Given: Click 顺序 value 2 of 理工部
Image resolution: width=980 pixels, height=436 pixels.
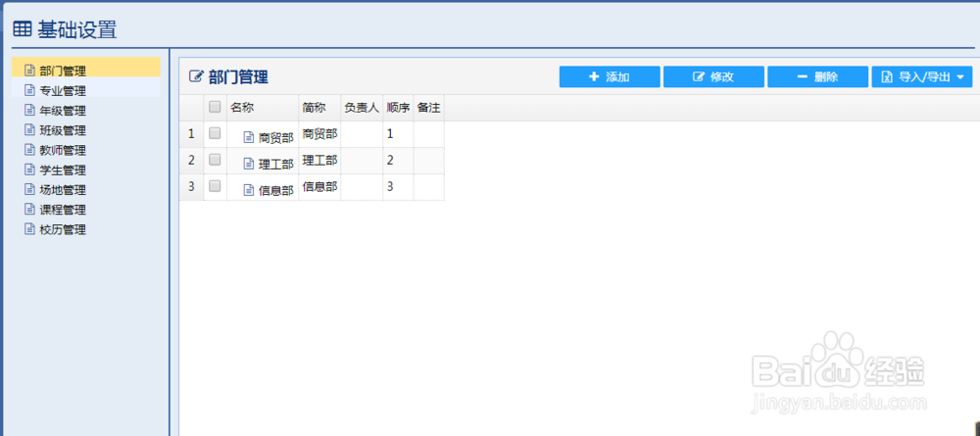Looking at the screenshot, I should pos(390,160).
